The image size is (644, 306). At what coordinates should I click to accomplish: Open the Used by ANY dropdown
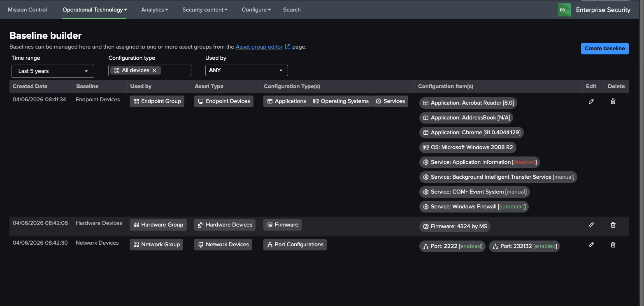(x=246, y=70)
